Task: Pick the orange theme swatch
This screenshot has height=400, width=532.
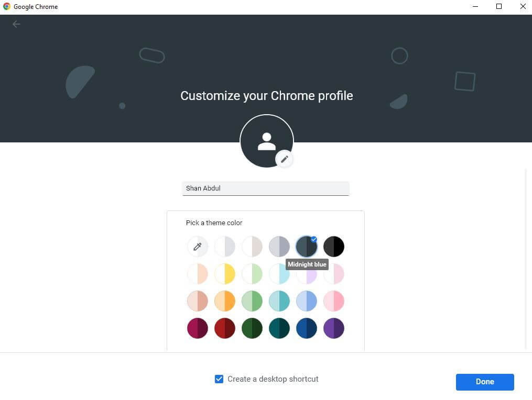Action: pyautogui.click(x=224, y=301)
